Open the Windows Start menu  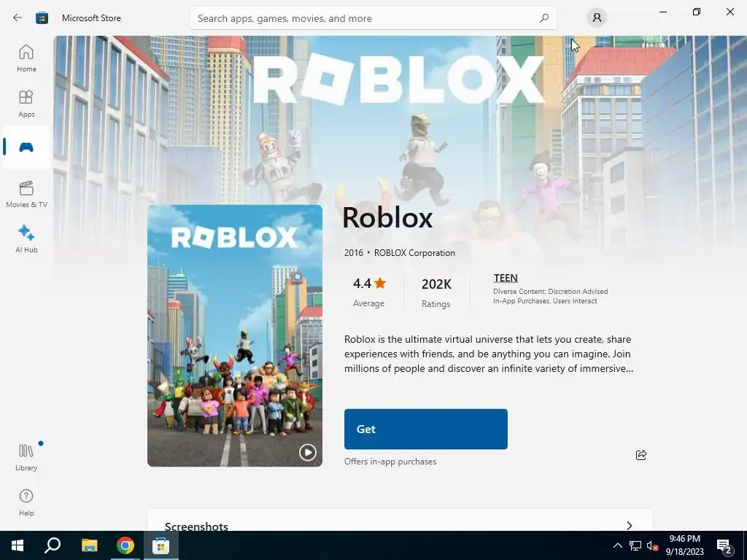pyautogui.click(x=18, y=545)
